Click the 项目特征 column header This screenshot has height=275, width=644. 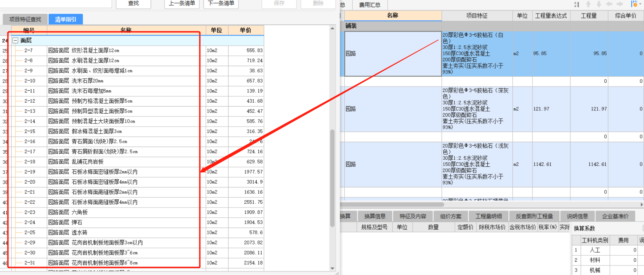point(477,16)
